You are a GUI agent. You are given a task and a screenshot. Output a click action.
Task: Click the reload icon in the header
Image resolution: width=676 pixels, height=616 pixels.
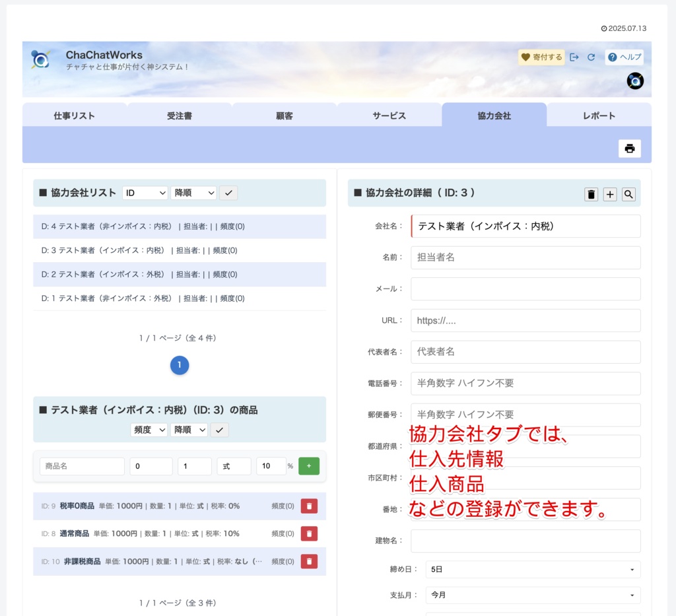coord(590,57)
